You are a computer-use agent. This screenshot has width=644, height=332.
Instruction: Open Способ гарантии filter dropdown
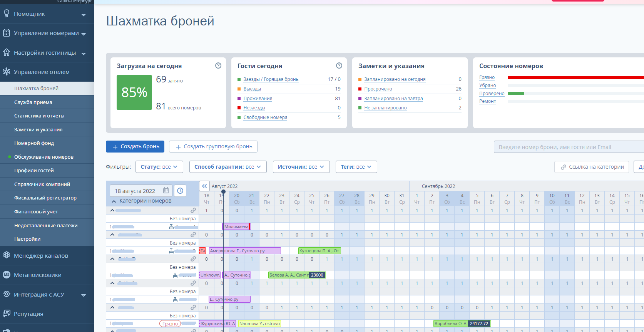pyautogui.click(x=228, y=167)
